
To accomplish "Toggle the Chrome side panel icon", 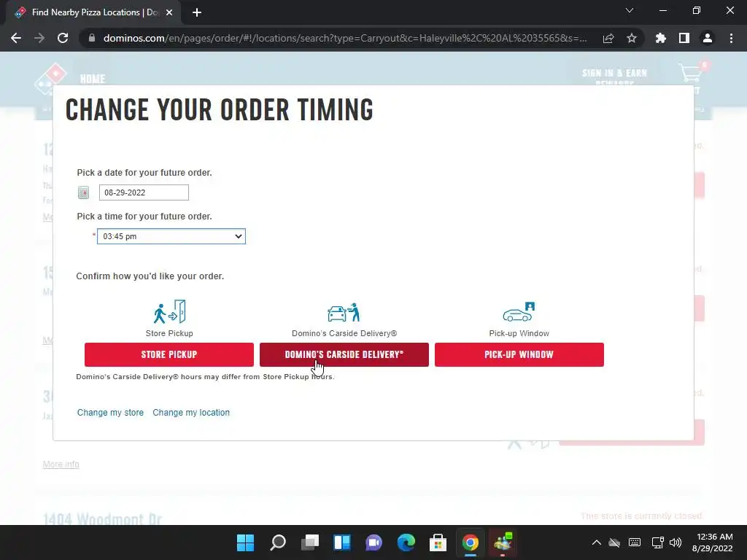I will click(684, 38).
